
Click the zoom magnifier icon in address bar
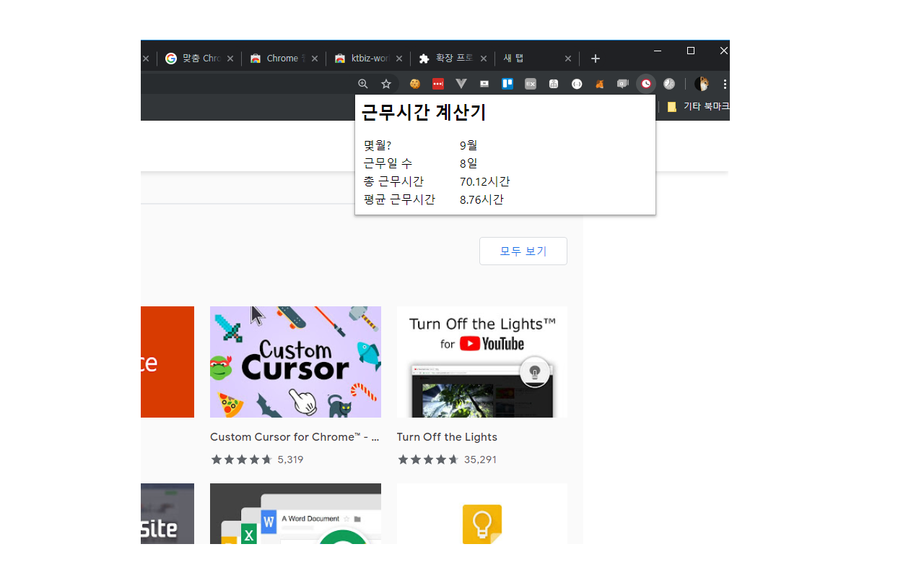click(x=363, y=83)
